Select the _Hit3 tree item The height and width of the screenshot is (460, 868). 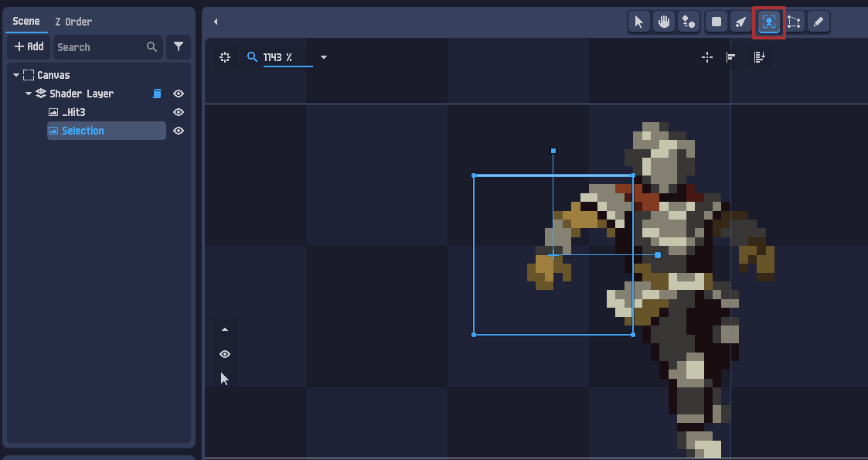pyautogui.click(x=73, y=112)
